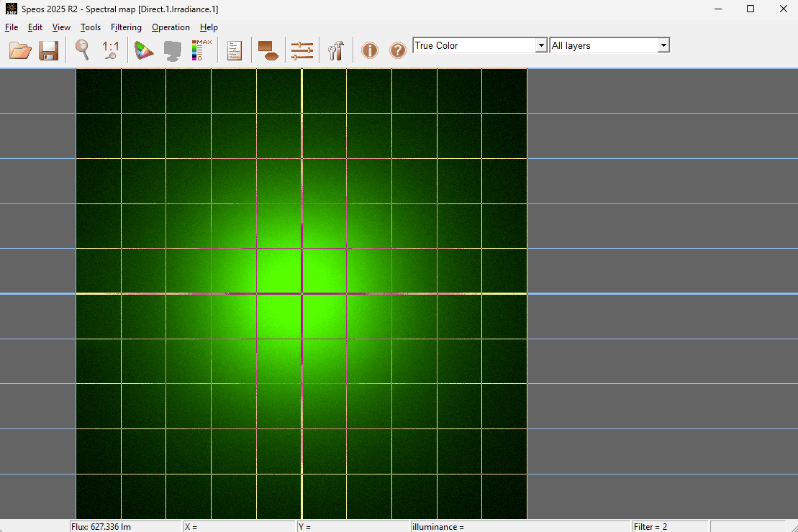Open the File menu
The width and height of the screenshot is (798, 532).
click(x=12, y=27)
